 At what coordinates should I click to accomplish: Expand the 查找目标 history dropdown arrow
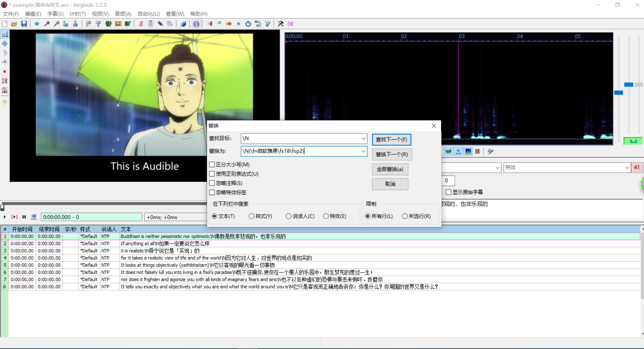[x=363, y=138]
